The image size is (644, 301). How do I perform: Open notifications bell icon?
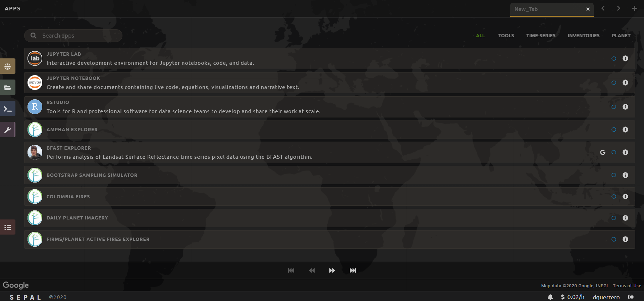[550, 297]
